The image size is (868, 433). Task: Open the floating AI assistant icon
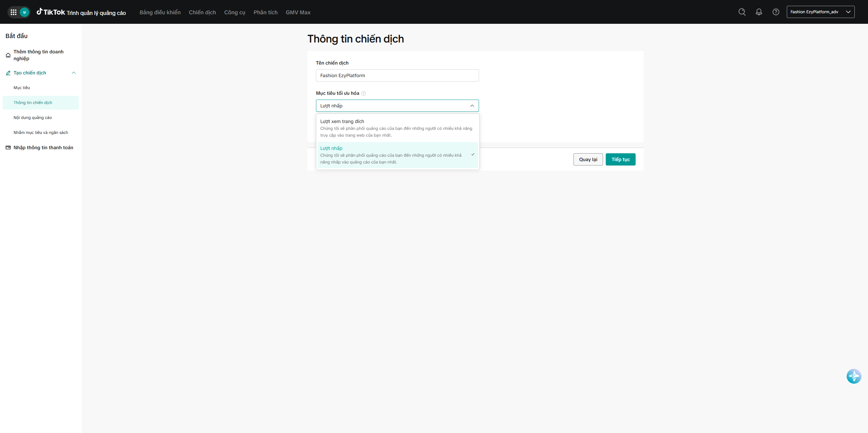pyautogui.click(x=854, y=376)
